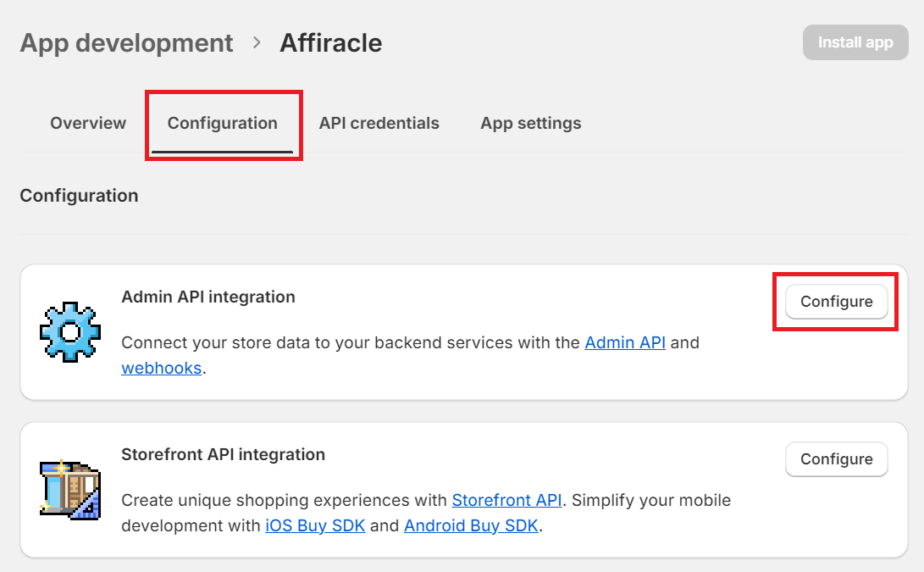Visit the iOS Buy SDK link
The image size is (924, 572).
[315, 525]
